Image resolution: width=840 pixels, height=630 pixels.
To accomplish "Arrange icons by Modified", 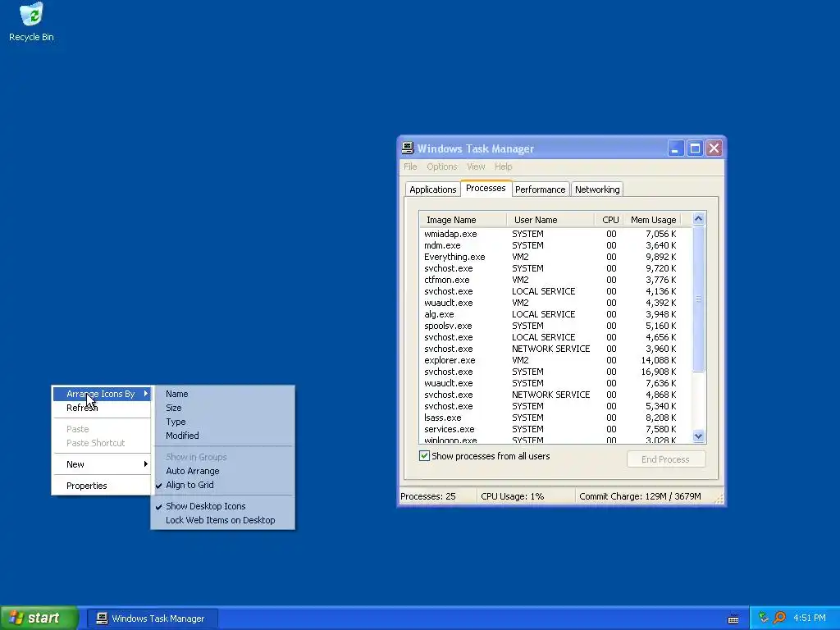I will pos(222,436).
